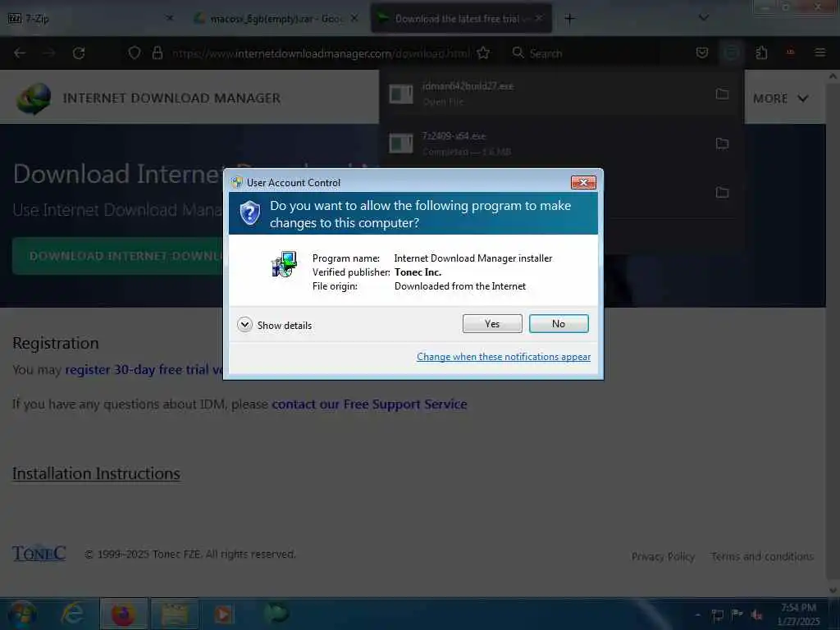Viewport: 840px width, 630px height.
Task: Open Windows Media Player from taskbar
Action: tap(224, 614)
